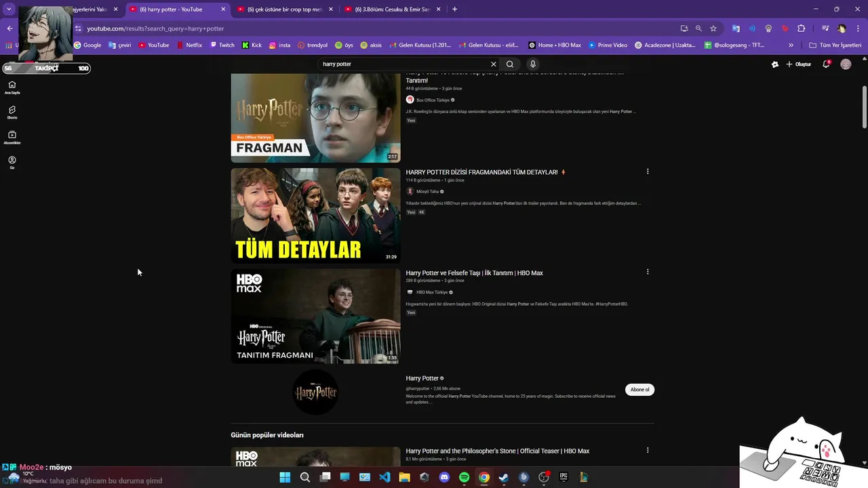Open the Harry Potter channel name
This screenshot has width=868, height=488.
point(422,378)
